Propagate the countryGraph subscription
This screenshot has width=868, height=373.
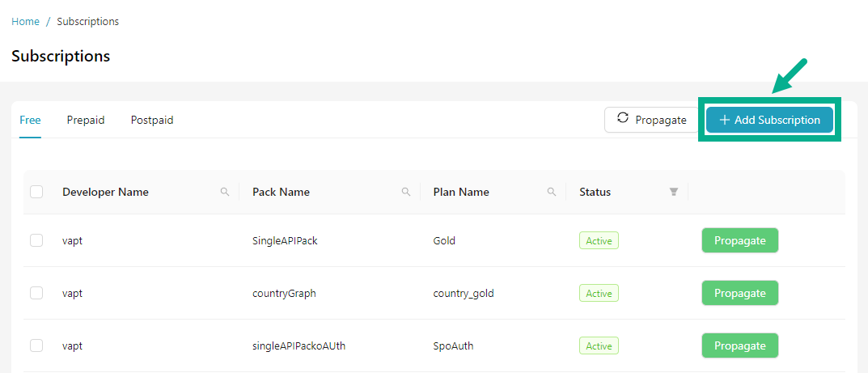coord(739,293)
